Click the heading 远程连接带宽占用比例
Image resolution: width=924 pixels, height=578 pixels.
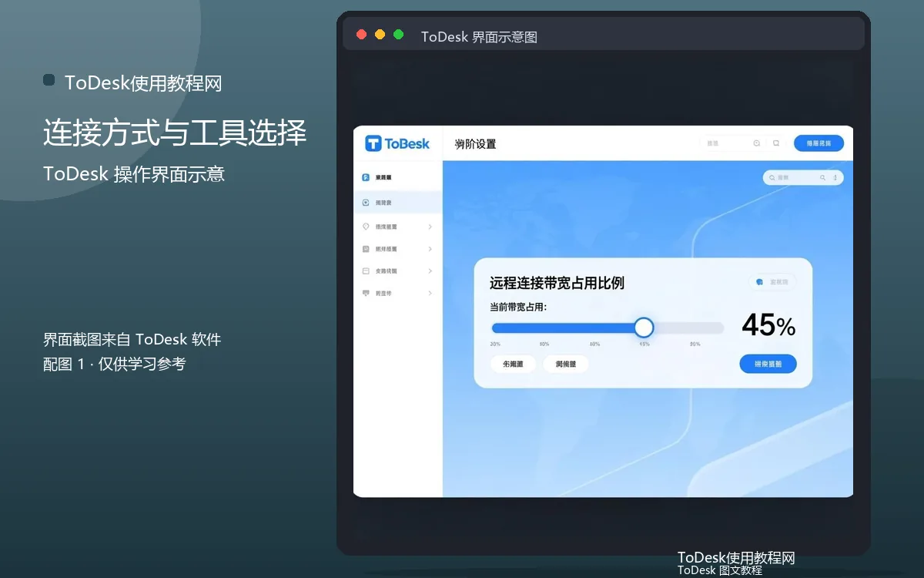pyautogui.click(x=557, y=284)
